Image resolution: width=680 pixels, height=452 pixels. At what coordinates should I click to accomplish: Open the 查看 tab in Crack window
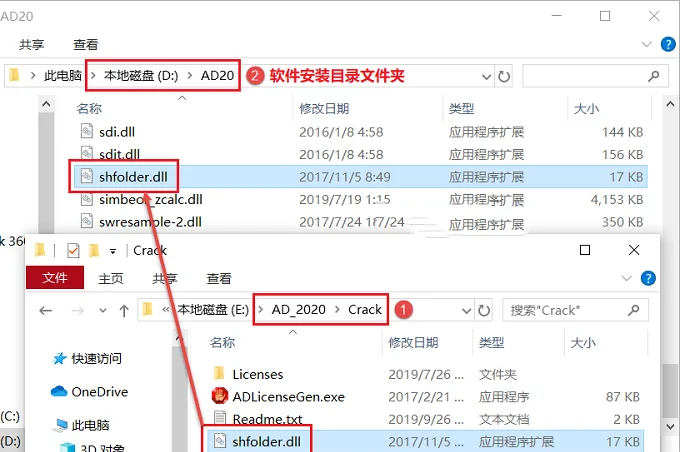[x=219, y=278]
